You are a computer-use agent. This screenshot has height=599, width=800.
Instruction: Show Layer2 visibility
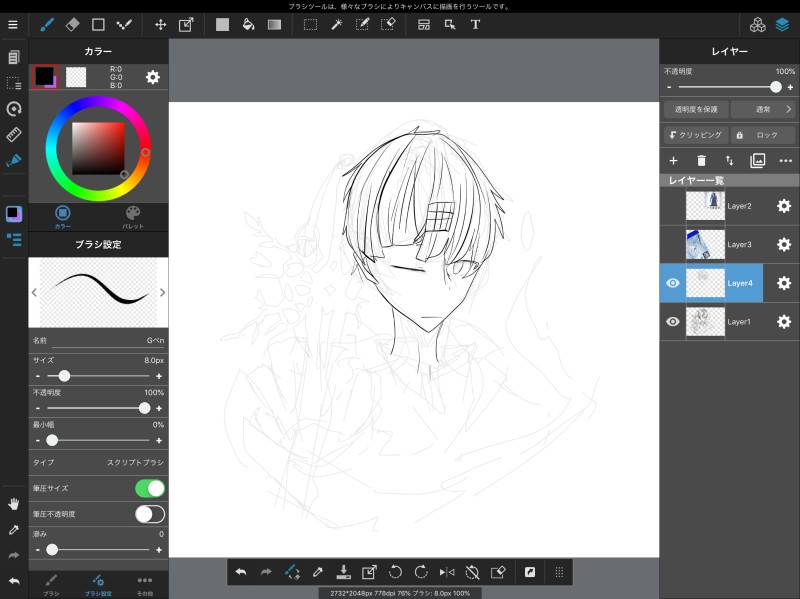673,206
